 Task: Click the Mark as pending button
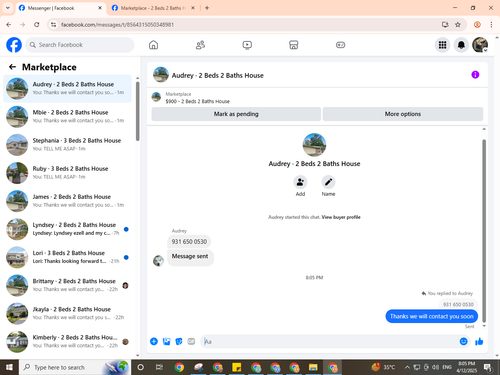coord(236,114)
